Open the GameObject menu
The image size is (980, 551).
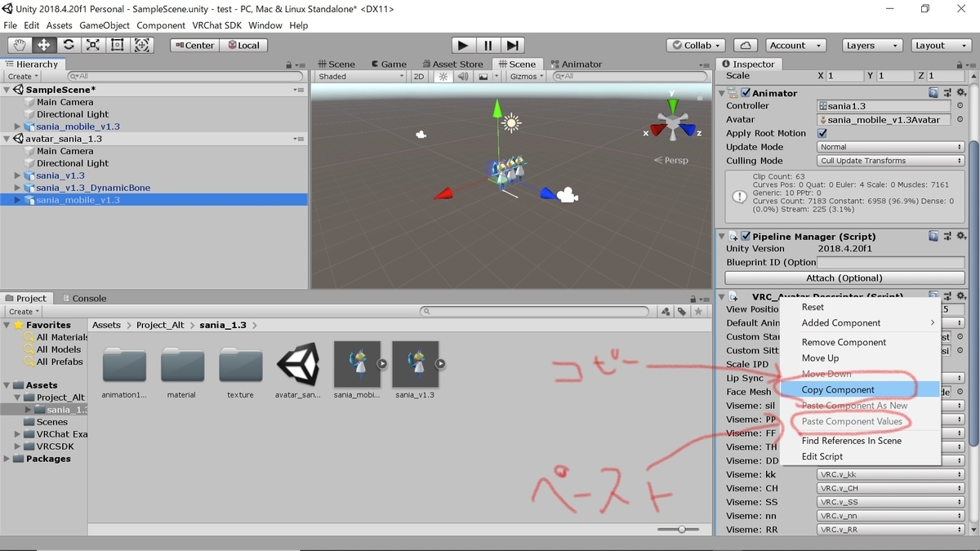(x=105, y=25)
